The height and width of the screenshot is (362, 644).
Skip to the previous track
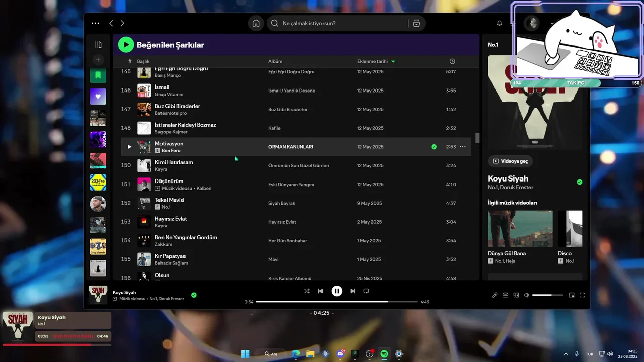click(320, 291)
